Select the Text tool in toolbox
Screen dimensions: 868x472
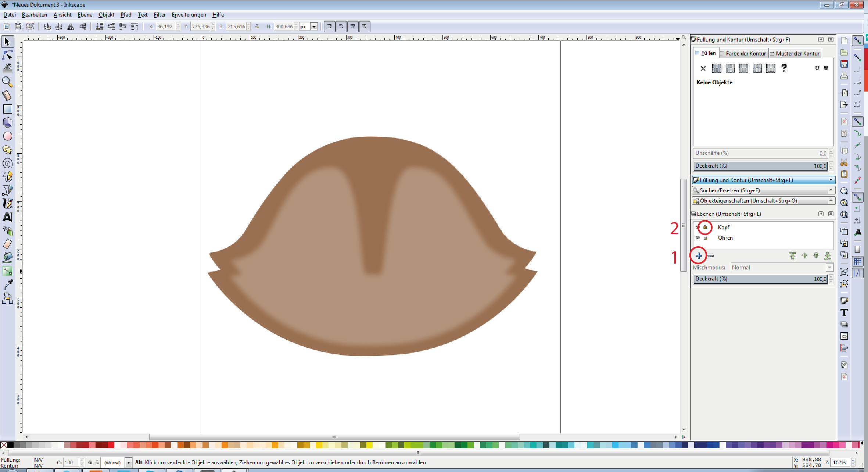(7, 217)
